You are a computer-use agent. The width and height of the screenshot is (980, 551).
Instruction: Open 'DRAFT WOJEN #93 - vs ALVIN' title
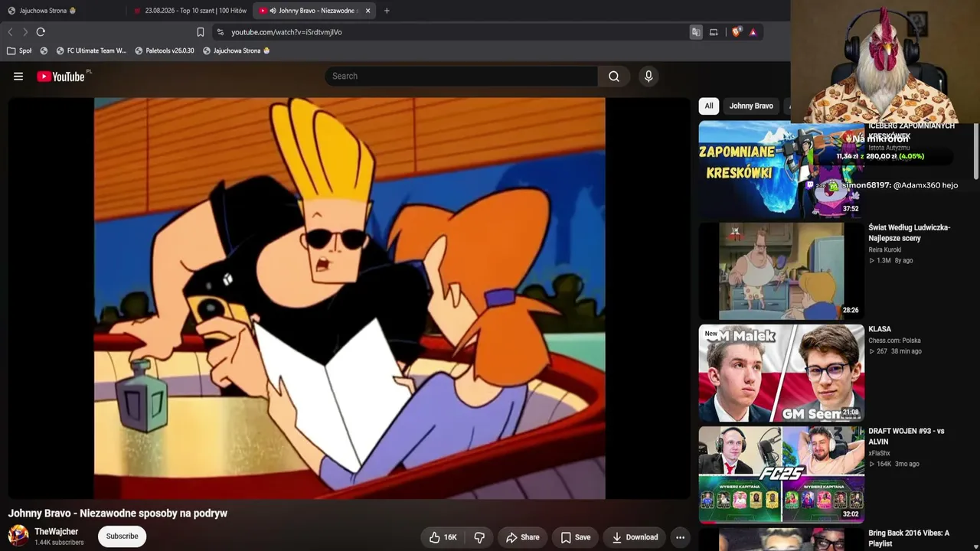[906, 436]
